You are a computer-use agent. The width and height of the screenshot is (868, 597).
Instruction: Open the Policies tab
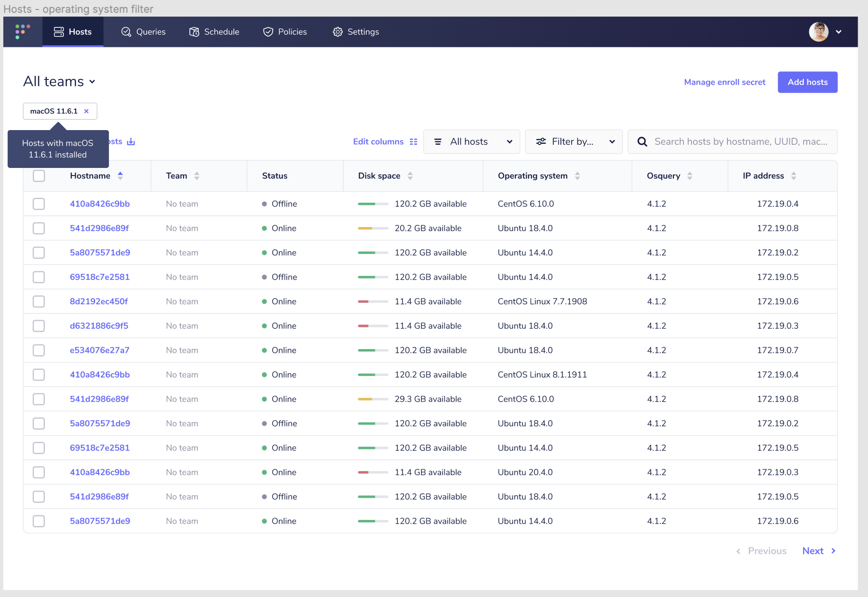285,32
